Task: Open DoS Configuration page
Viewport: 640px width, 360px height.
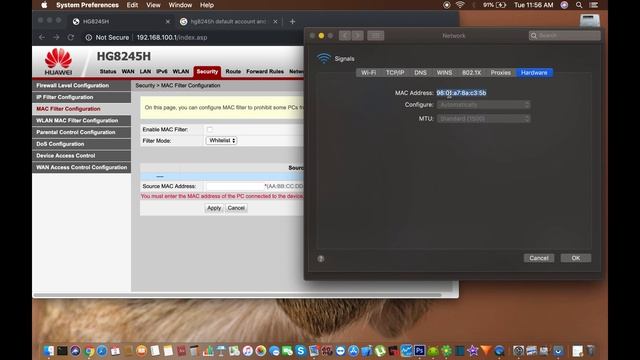Action: 82,144
